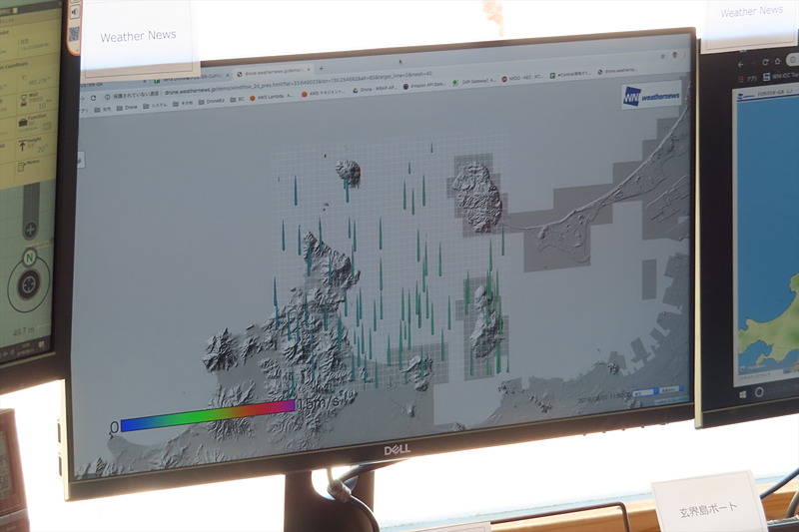
Task: Click the reload icon on right monitor browser
Action: coord(765,63)
